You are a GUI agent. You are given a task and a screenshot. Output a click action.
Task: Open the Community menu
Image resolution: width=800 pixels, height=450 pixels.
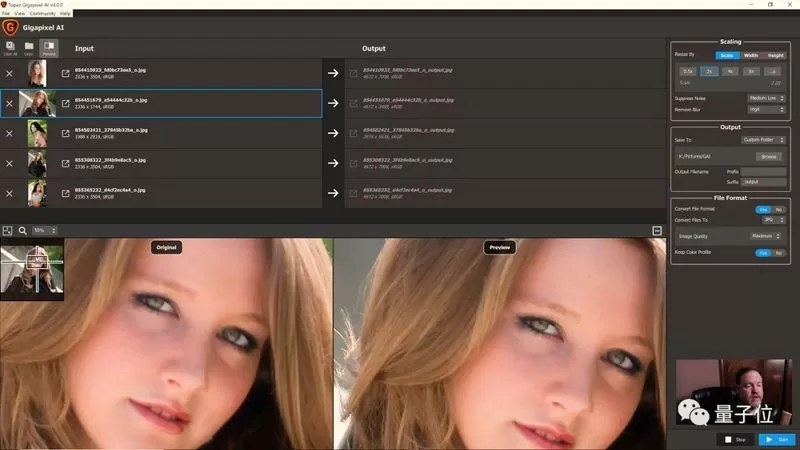[42, 13]
